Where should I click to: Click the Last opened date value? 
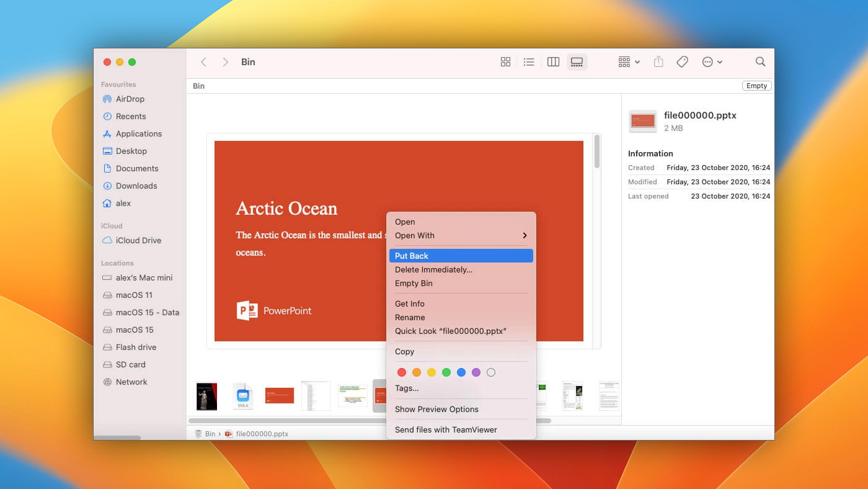(x=730, y=196)
